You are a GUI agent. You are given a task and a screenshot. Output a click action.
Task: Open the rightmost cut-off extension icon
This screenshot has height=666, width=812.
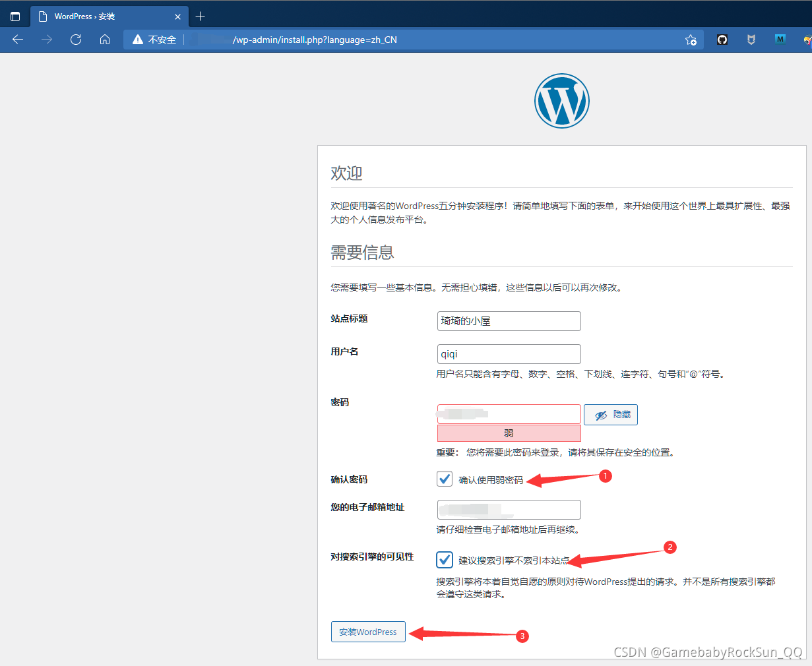807,40
